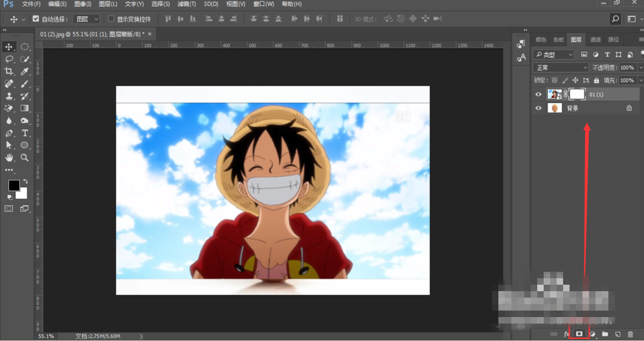Select the Pen tool
This screenshot has width=644, height=341.
(9, 133)
